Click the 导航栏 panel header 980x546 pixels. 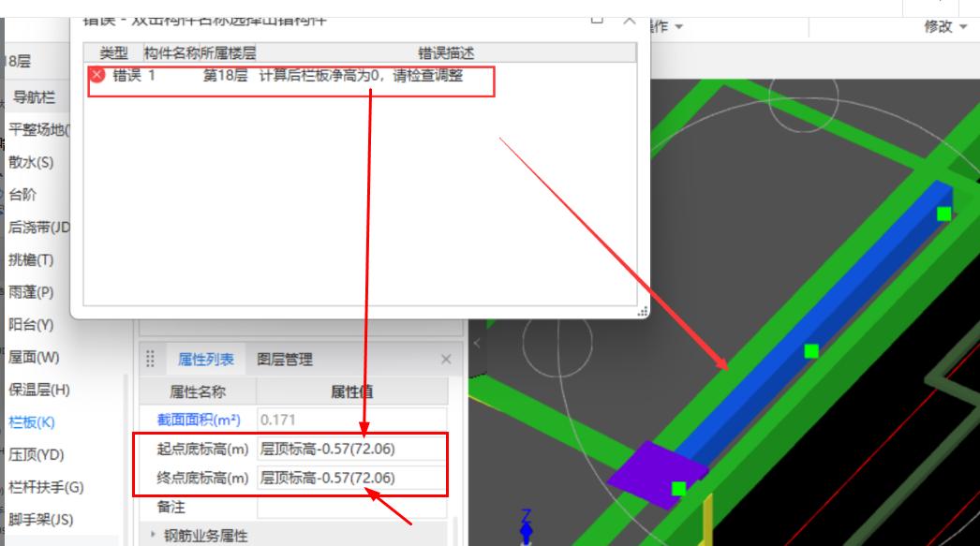point(35,96)
